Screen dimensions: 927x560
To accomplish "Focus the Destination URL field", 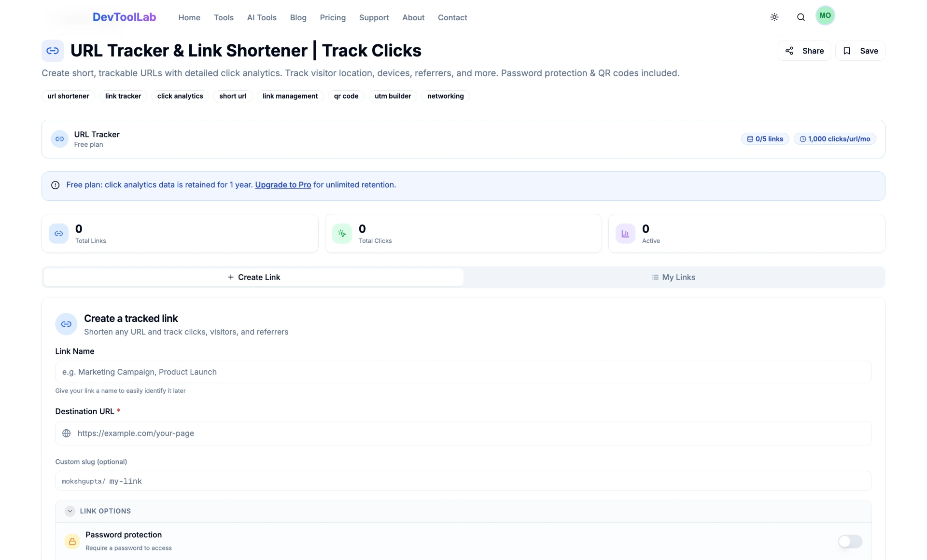I will pos(463,433).
